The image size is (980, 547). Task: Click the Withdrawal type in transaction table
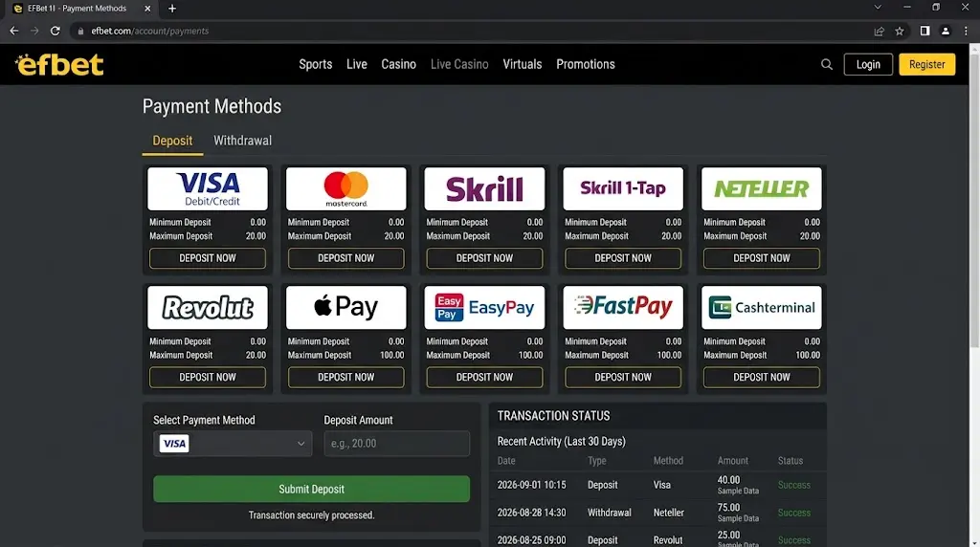[x=610, y=513]
